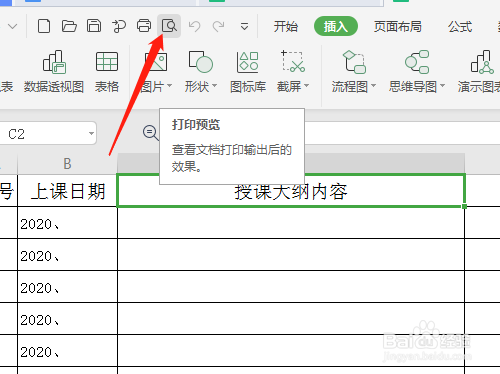Image resolution: width=500 pixels, height=374 pixels.
Task: Expand the 形状 dropdown arrow
Action: [215, 86]
